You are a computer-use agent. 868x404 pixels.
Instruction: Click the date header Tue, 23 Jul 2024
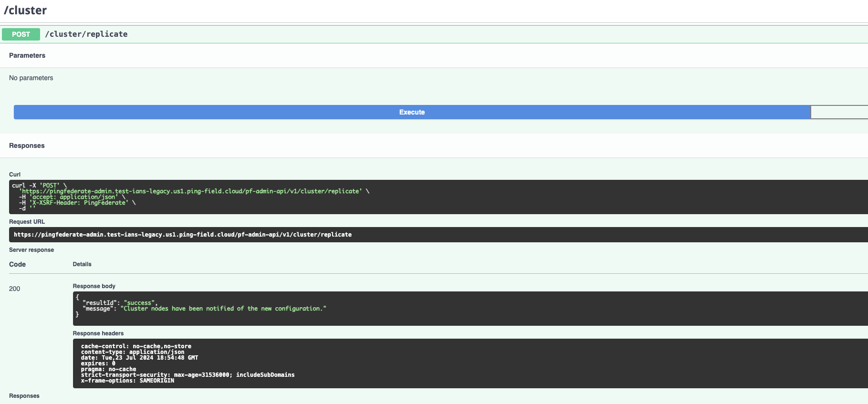pyautogui.click(x=139, y=358)
